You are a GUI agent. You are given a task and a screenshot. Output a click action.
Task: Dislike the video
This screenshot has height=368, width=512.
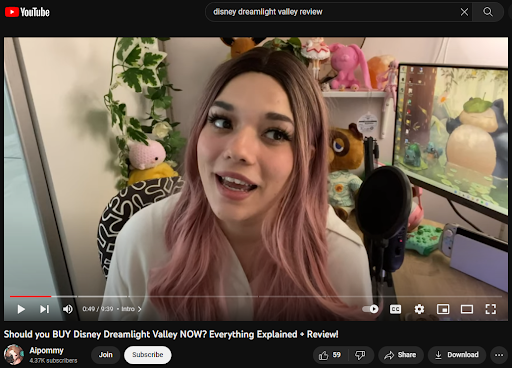[360, 355]
